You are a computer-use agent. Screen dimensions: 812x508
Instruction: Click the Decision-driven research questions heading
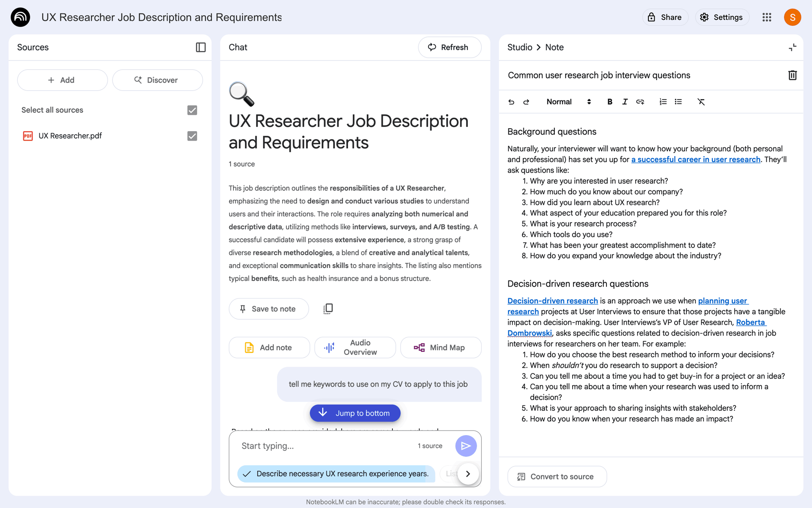point(578,284)
